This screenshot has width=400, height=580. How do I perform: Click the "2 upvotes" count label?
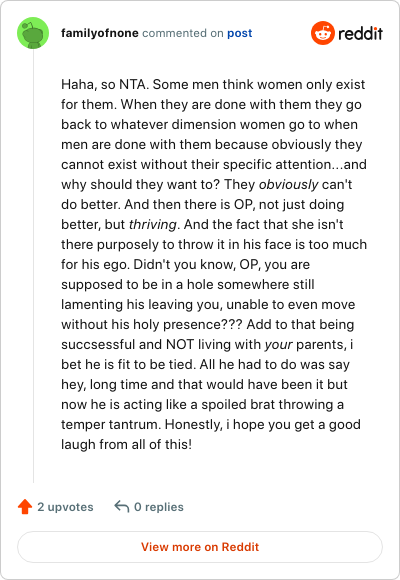pyautogui.click(x=65, y=506)
